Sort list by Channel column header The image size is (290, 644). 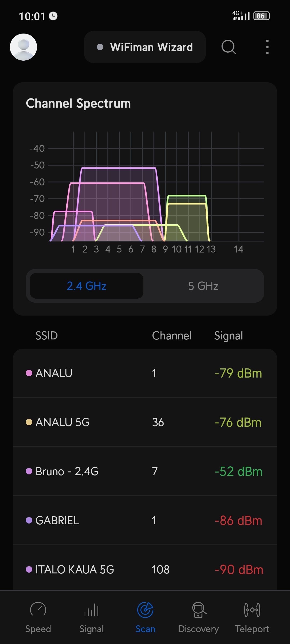coord(172,336)
